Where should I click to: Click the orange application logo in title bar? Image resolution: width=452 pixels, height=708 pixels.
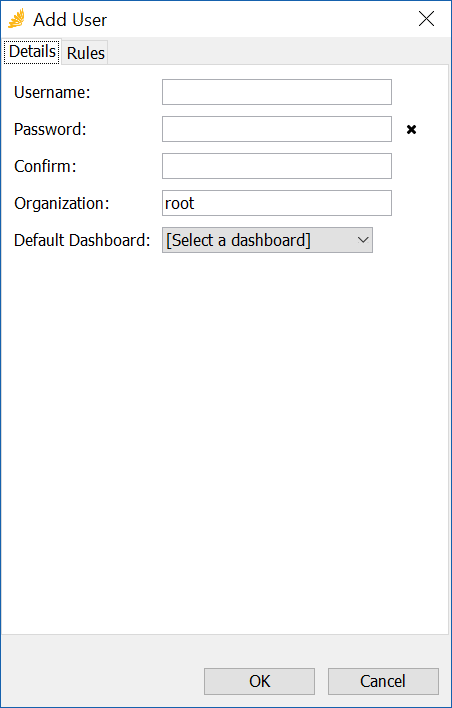point(17,19)
